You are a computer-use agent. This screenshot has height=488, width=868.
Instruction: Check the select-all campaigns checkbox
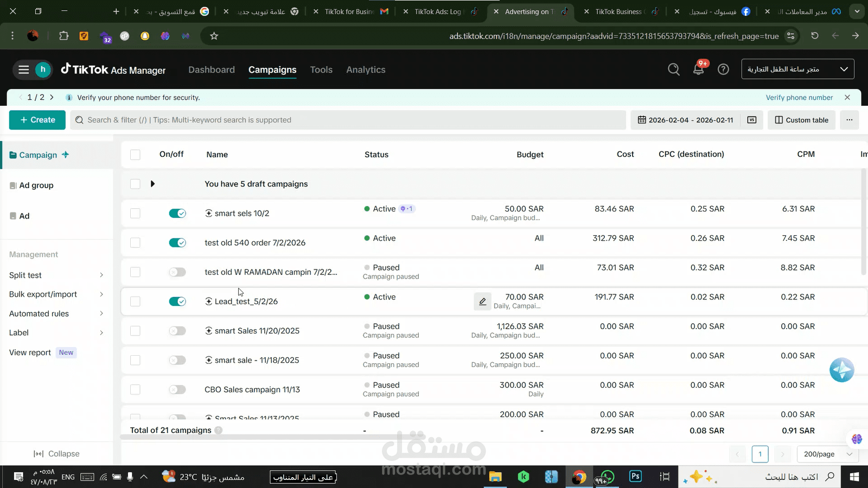[135, 155]
